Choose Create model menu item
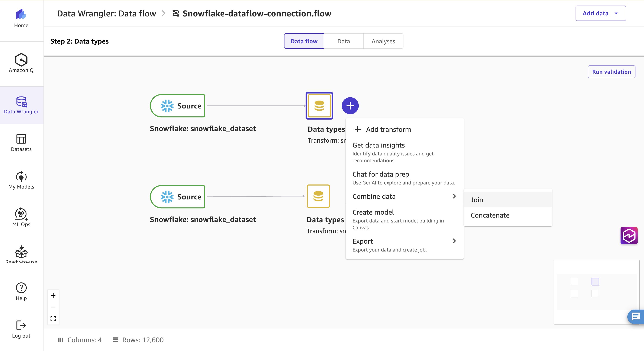This screenshot has width=644, height=351. click(x=405, y=219)
